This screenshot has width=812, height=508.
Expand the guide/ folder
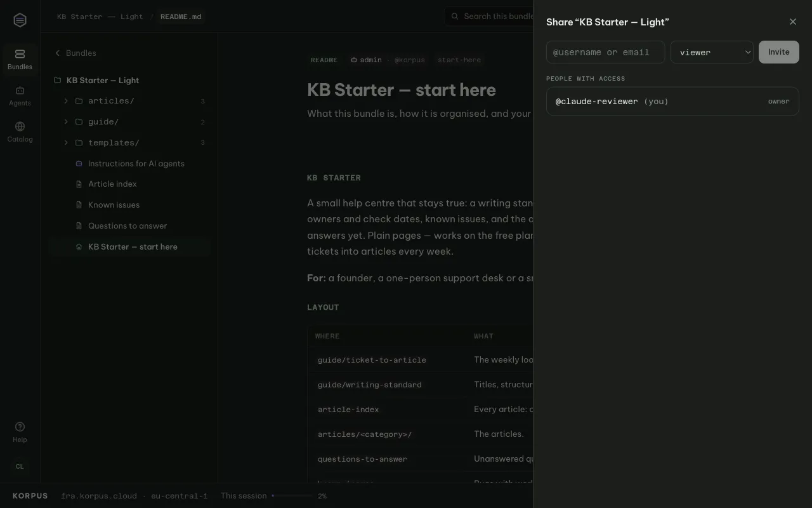click(66, 122)
